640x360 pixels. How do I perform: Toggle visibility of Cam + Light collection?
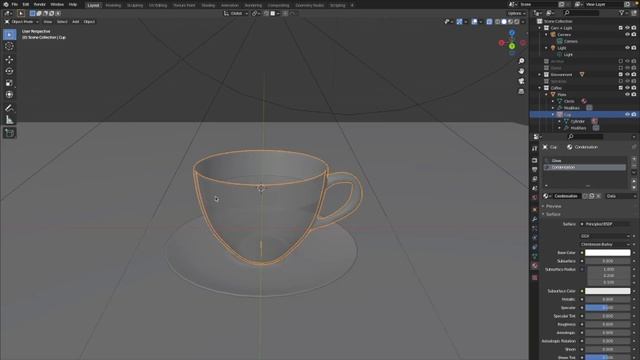click(627, 28)
